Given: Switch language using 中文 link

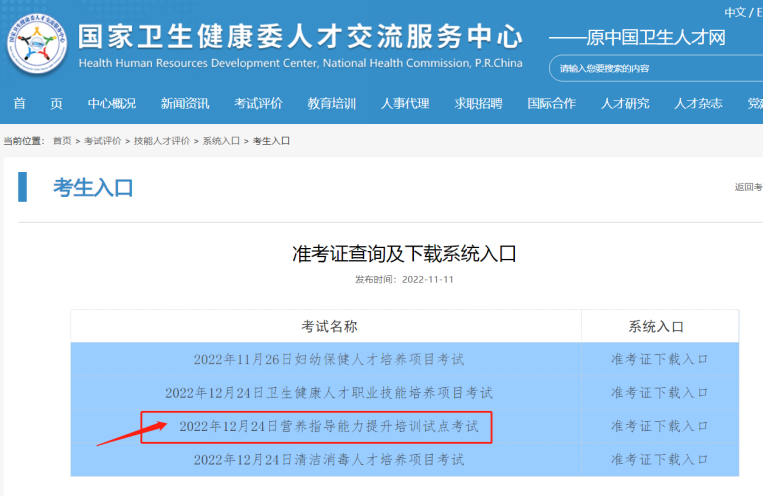Looking at the screenshot, I should pyautogui.click(x=734, y=12).
